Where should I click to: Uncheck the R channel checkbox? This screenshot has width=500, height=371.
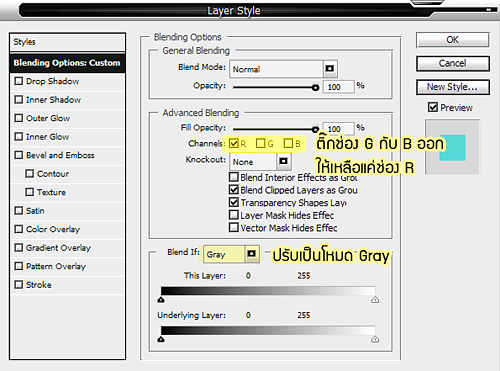[234, 144]
